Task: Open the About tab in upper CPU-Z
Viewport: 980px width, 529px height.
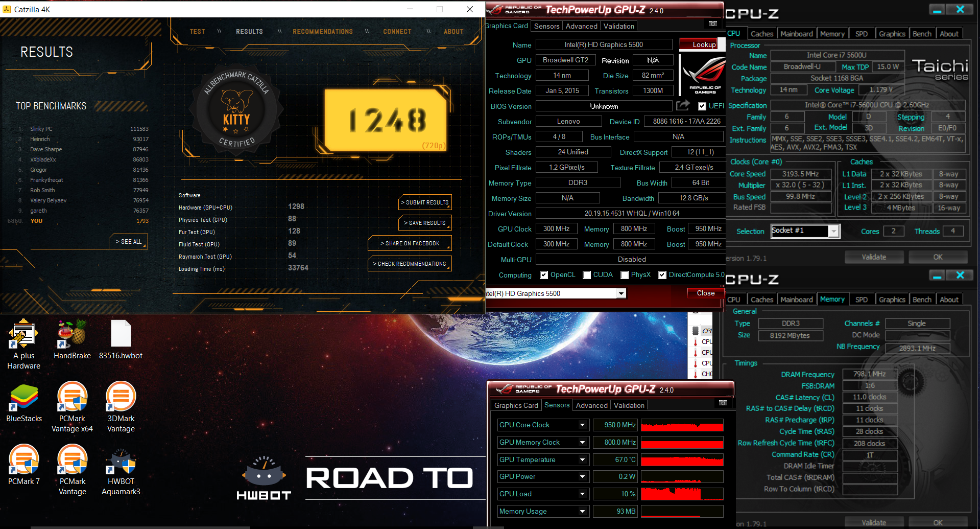Action: (949, 34)
